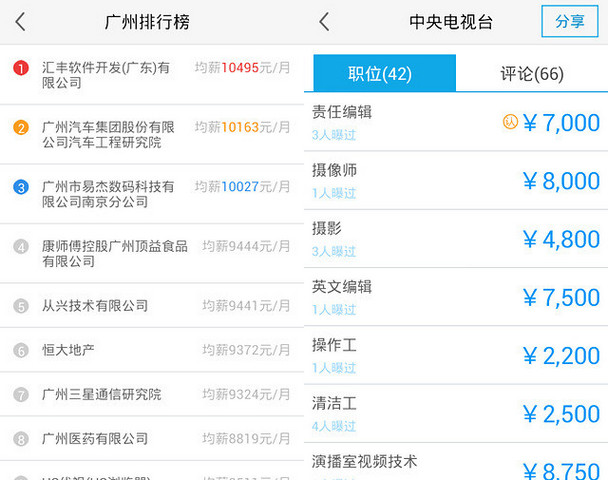
Task: Select the 均薪9324元/月 salary text
Action: [x=246, y=395]
